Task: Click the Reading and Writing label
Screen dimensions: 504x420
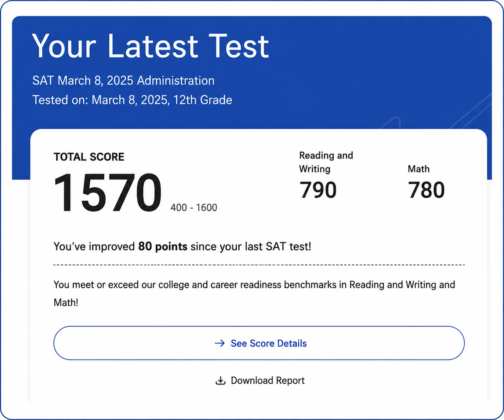Action: tap(326, 162)
